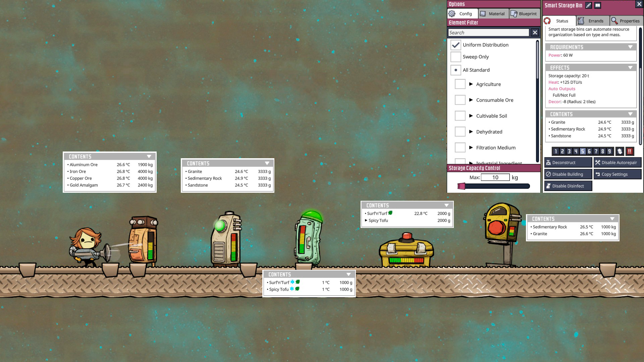Collapse the Contents section in Status panel

(630, 114)
